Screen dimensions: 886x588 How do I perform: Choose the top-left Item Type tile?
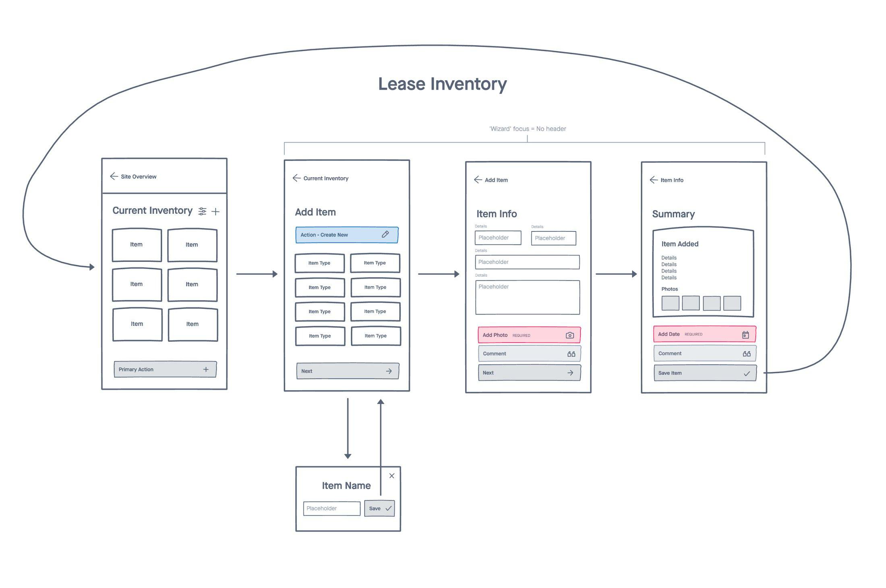tap(320, 263)
